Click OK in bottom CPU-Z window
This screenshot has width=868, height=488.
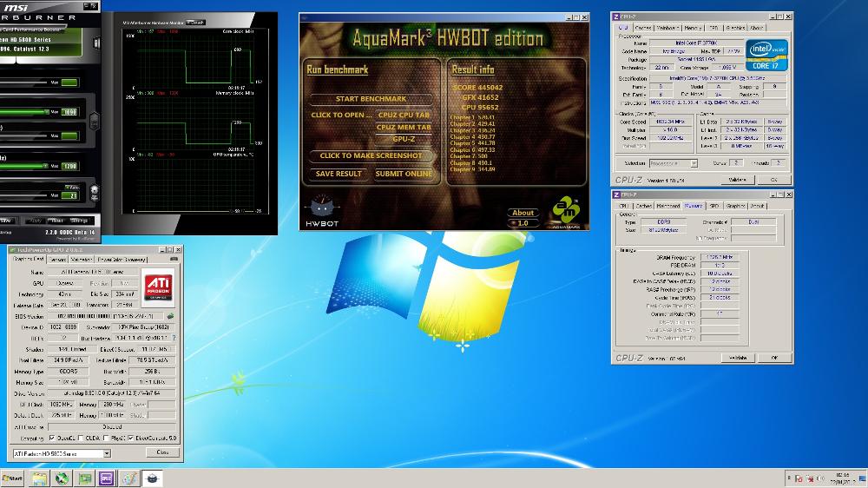pos(774,358)
